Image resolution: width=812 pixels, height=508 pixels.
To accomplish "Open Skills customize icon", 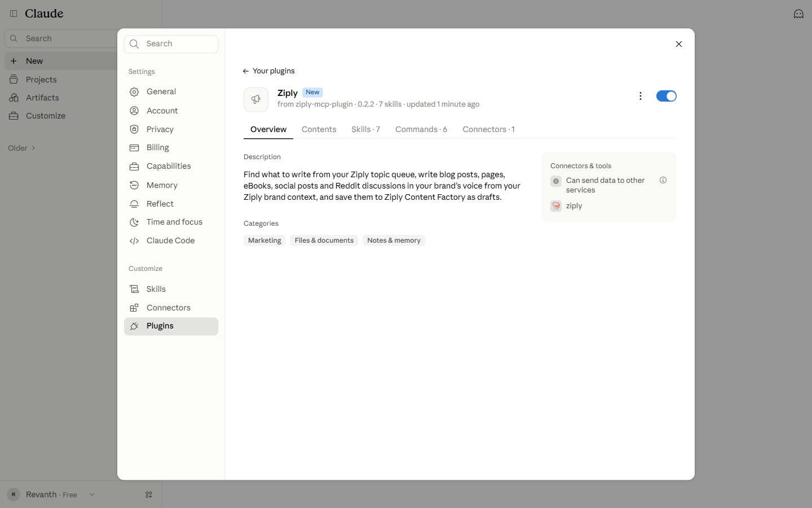I will coord(134,289).
